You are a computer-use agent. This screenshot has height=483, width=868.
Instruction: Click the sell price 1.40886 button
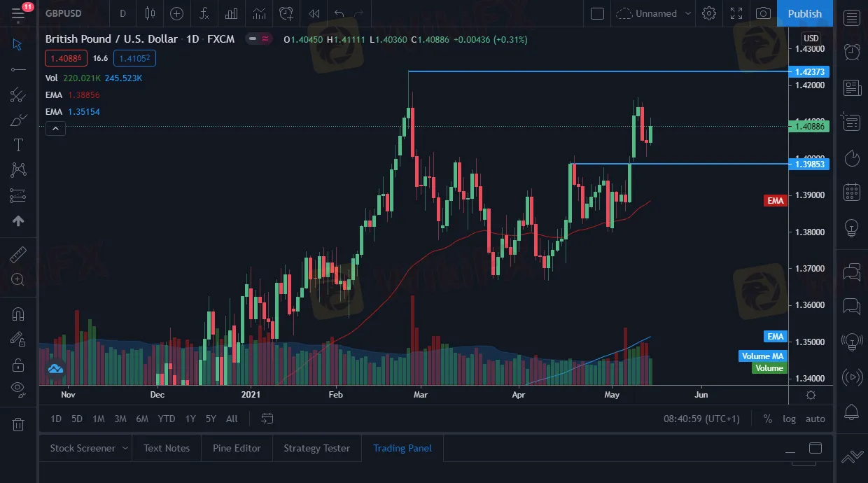click(64, 58)
